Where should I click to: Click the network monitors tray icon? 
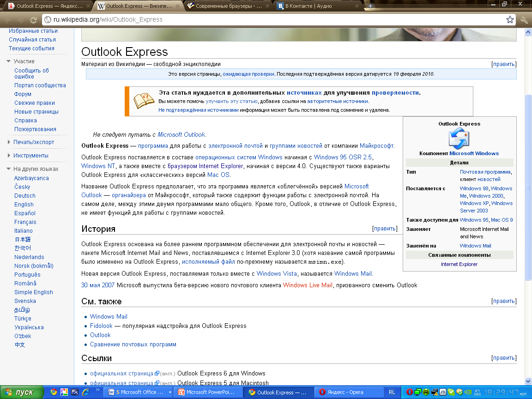[417, 392]
